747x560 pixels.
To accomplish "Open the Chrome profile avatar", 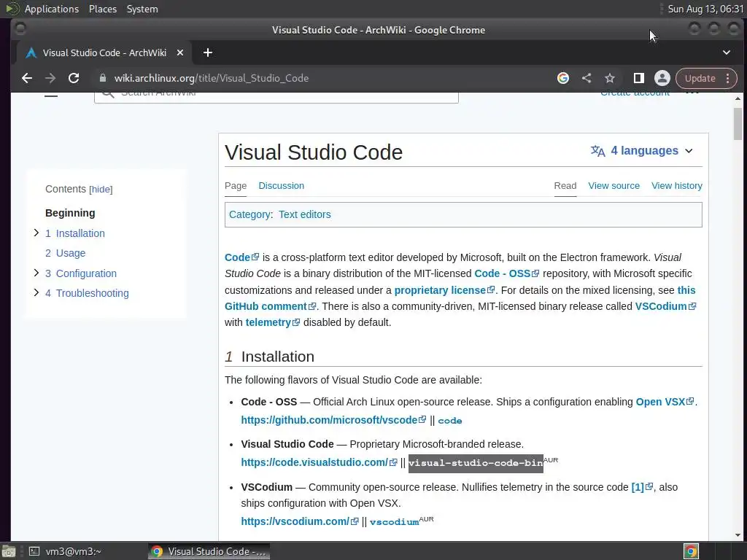I will [x=662, y=78].
